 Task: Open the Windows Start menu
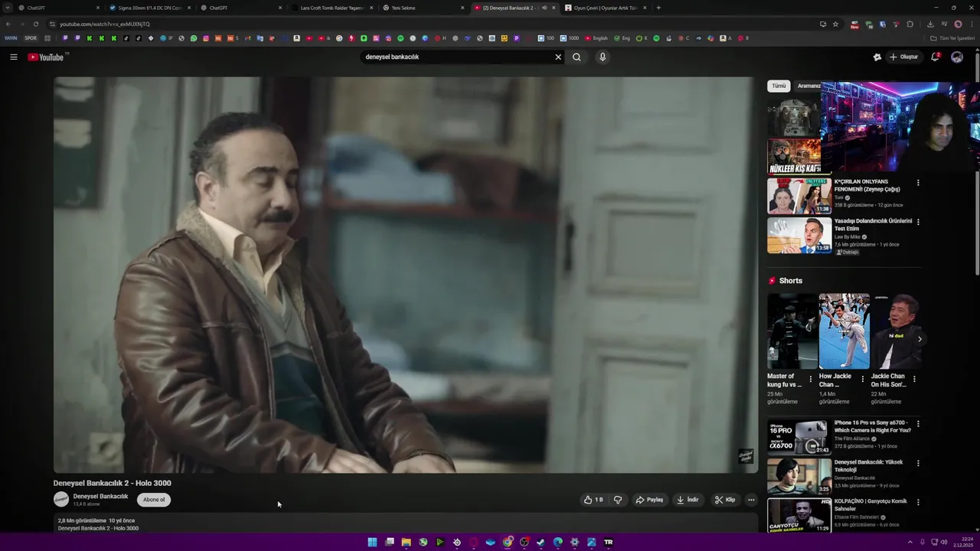point(372,542)
